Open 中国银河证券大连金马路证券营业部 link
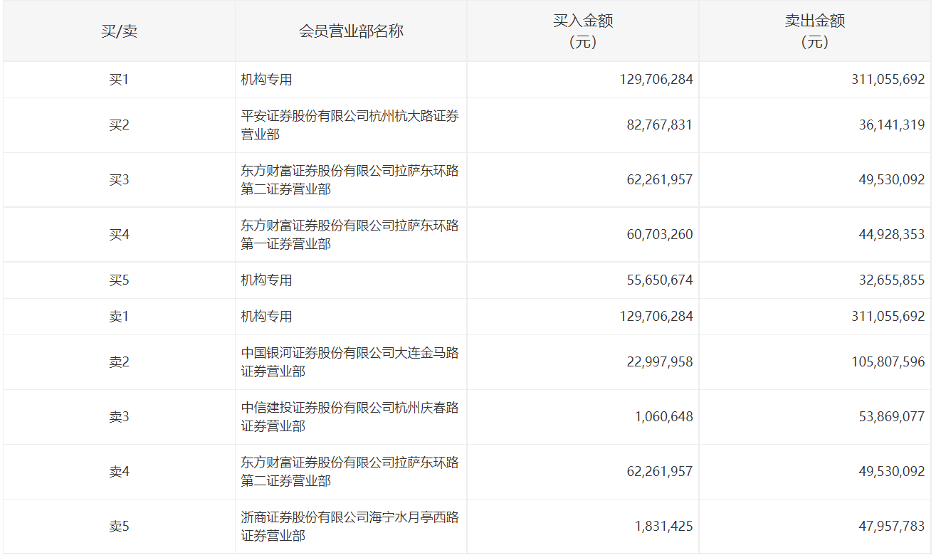Screen dimensions: 936x560 349,362
